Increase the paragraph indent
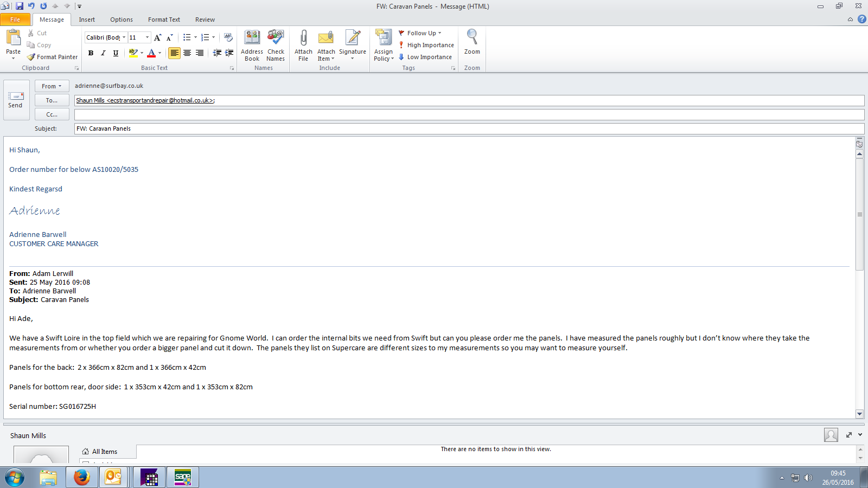This screenshot has width=868, height=488. [x=229, y=53]
